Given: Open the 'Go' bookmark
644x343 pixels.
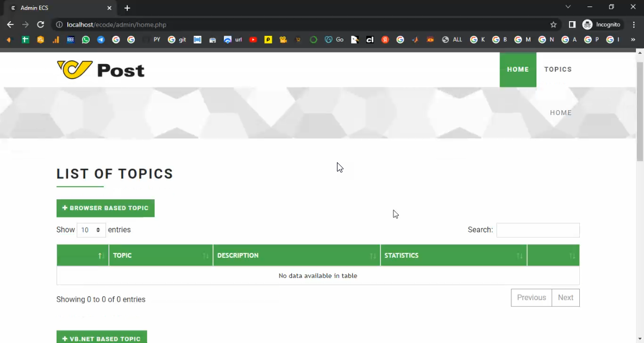Looking at the screenshot, I should (x=334, y=40).
